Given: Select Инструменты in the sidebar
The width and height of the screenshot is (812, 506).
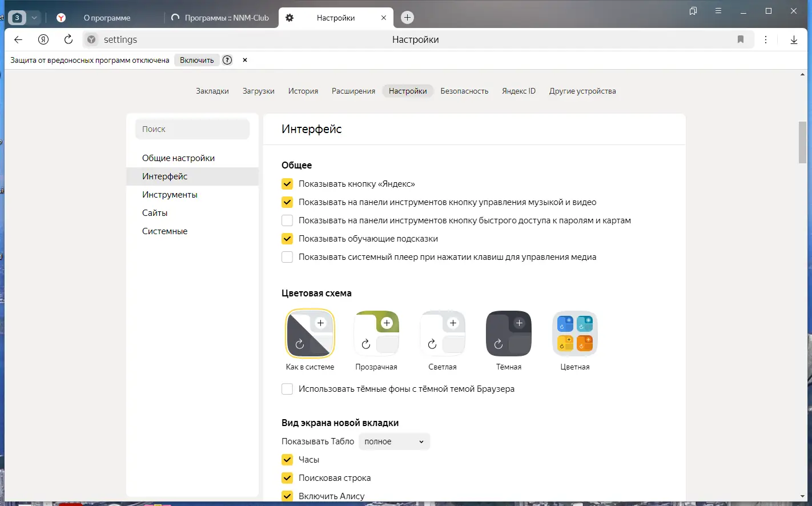Looking at the screenshot, I should click(x=192, y=195).
